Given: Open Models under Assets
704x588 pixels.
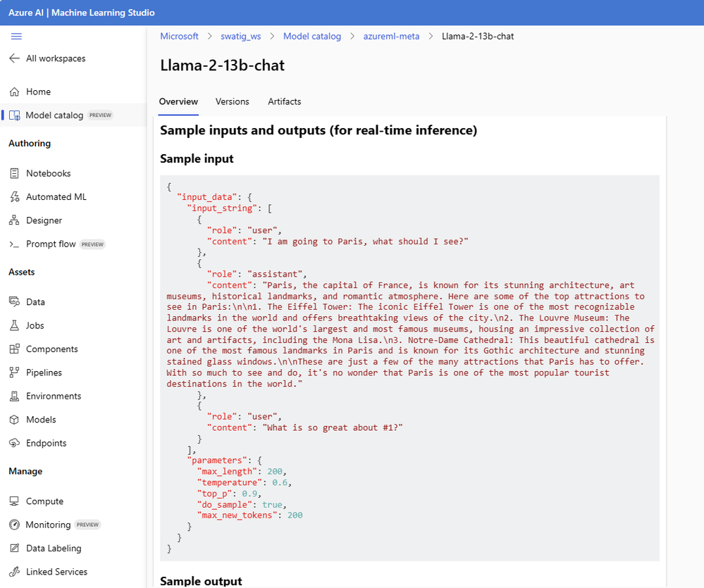Looking at the screenshot, I should point(41,420).
